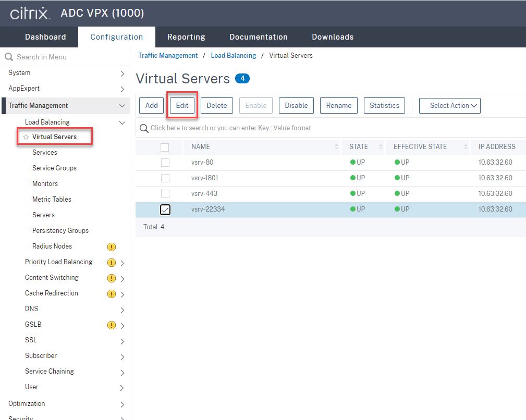Switch to the Reporting tab
The height and width of the screenshot is (420, 526).
[186, 37]
